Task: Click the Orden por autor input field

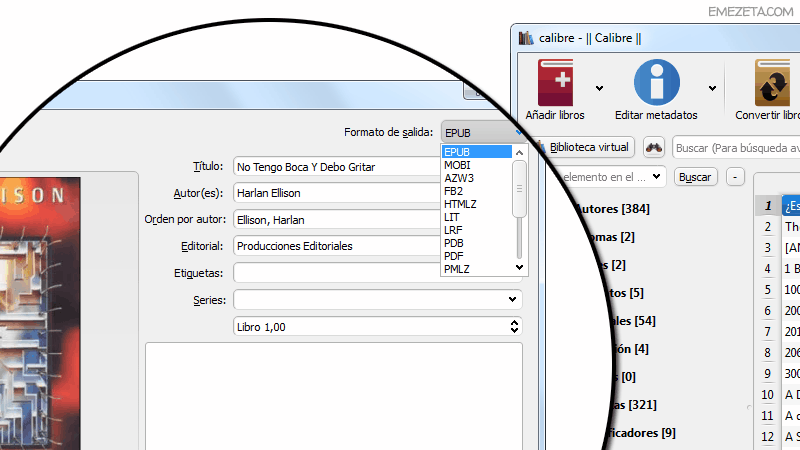Action: pos(337,219)
